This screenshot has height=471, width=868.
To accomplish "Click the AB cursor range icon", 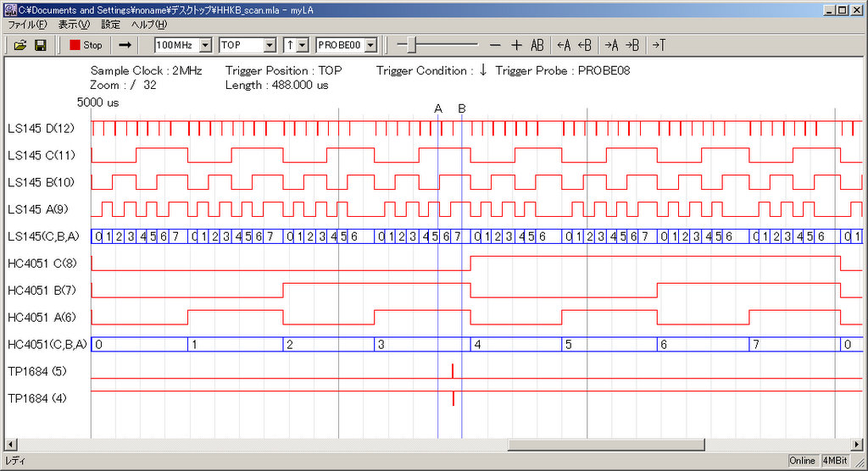I will point(537,45).
